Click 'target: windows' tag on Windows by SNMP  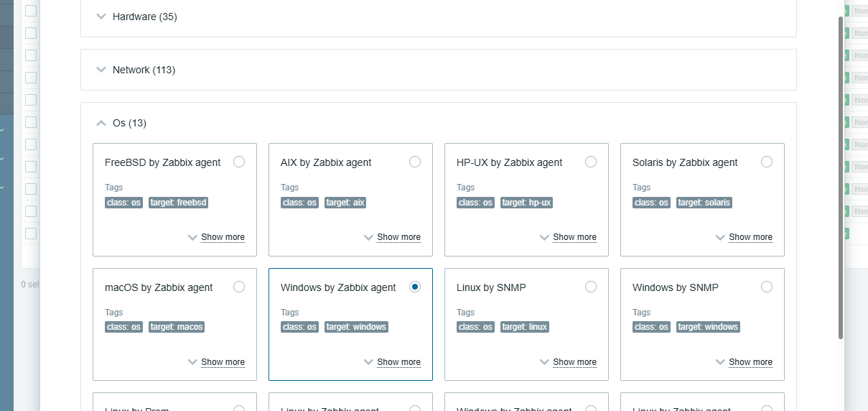(x=708, y=327)
